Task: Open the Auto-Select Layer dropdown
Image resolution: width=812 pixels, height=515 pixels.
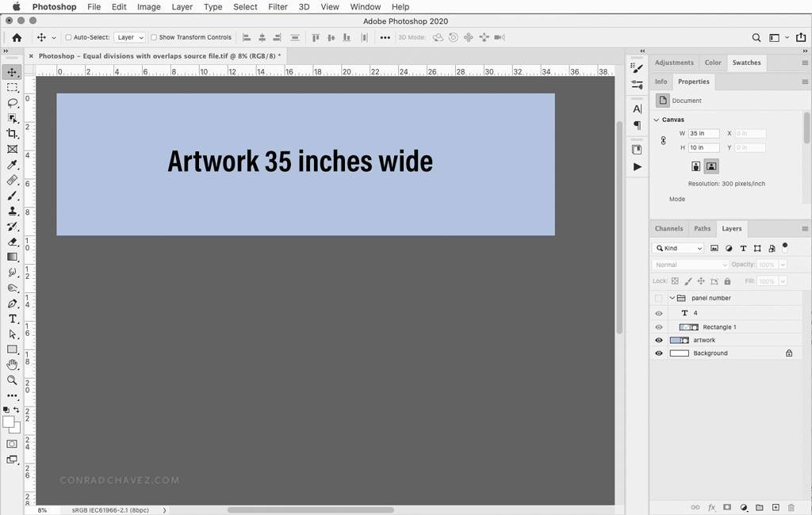Action: (x=129, y=37)
